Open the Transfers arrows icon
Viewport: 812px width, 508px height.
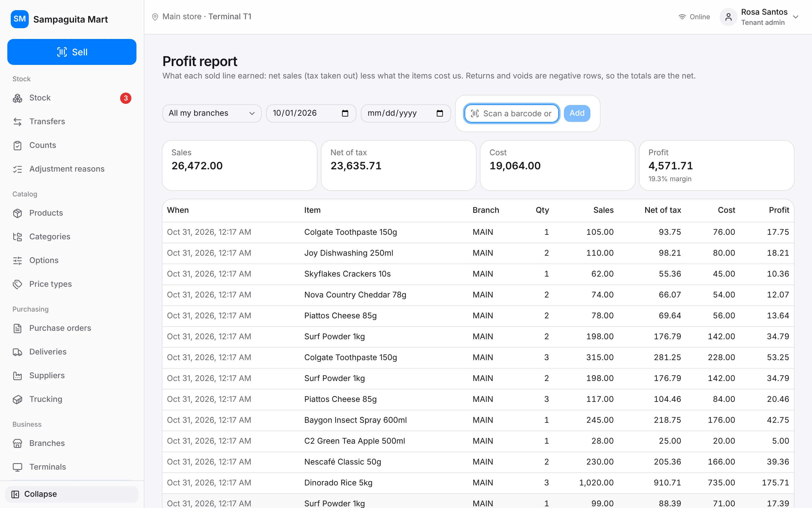(17, 122)
